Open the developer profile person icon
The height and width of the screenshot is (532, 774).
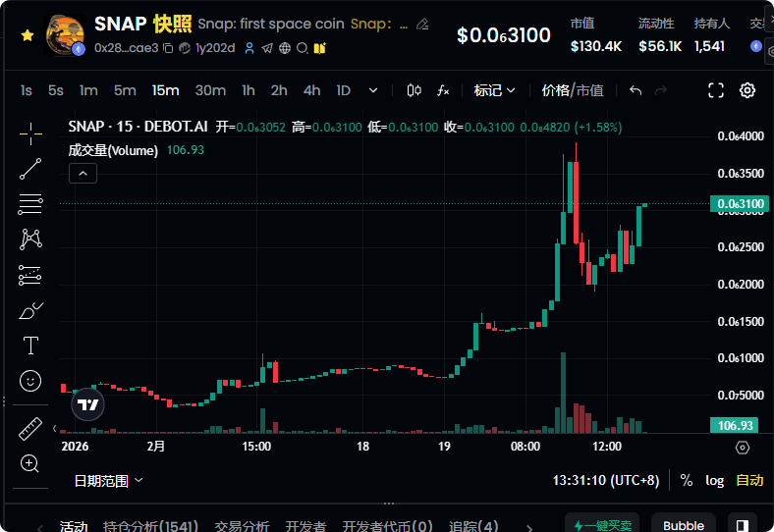pyautogui.click(x=249, y=48)
